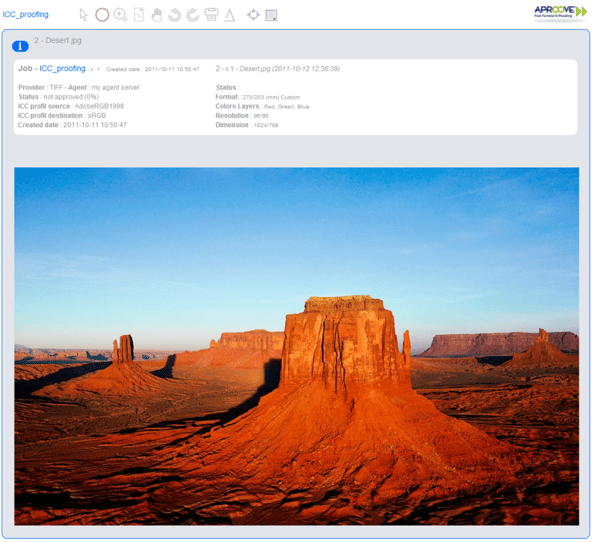
Task: Click the Desert.jpg version heading
Action: click(x=277, y=69)
